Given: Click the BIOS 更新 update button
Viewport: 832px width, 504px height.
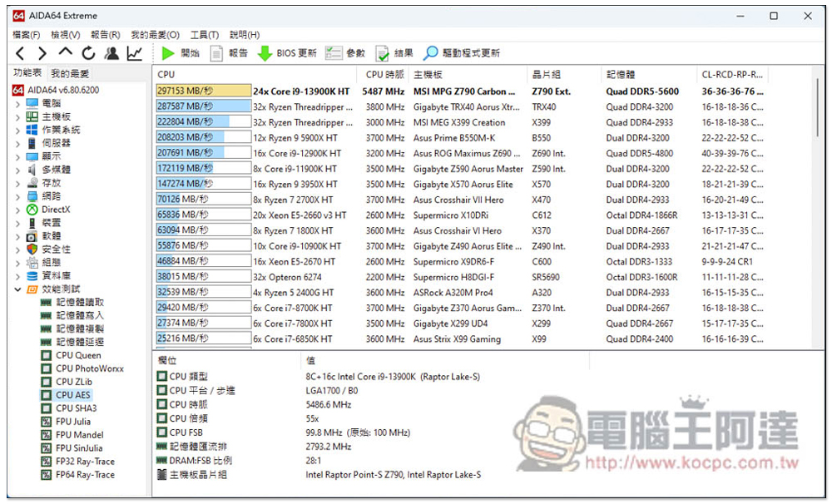Looking at the screenshot, I should click(286, 53).
